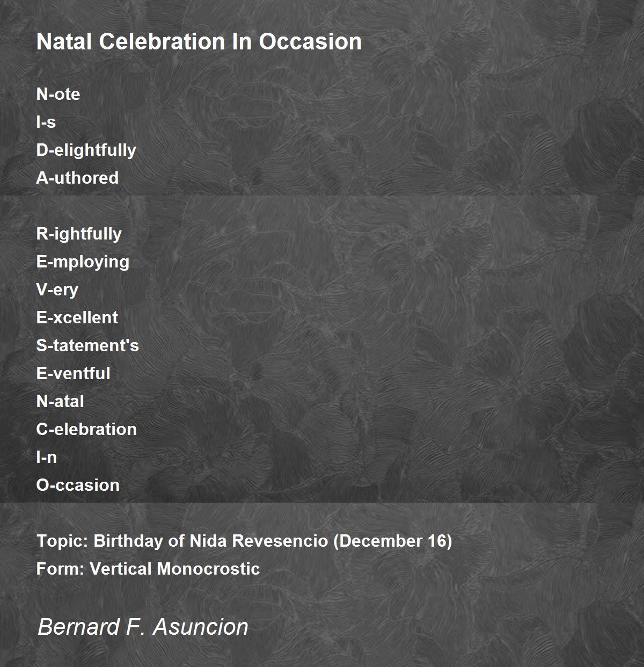Click the line V-ery
Screen dimensions: 644x667
click(x=57, y=289)
